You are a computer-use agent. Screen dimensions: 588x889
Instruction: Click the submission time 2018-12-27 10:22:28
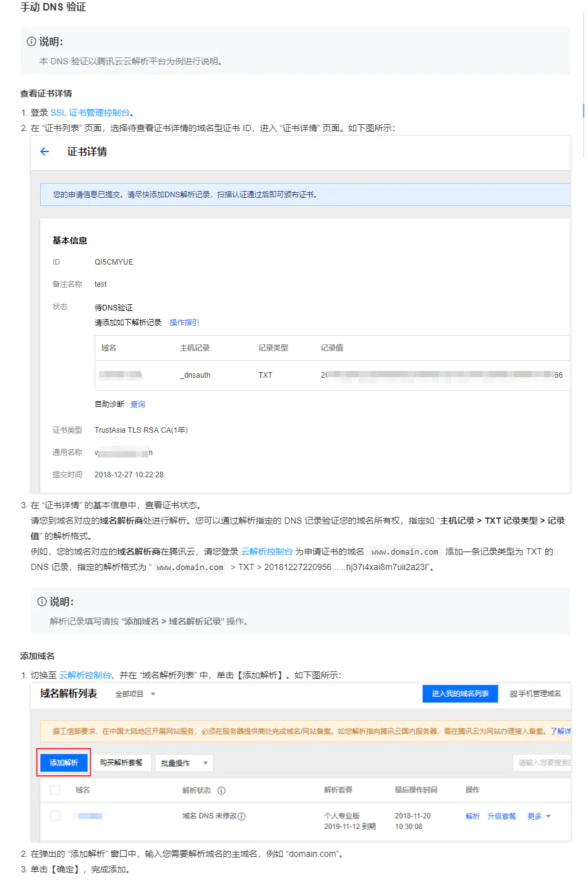(x=129, y=475)
